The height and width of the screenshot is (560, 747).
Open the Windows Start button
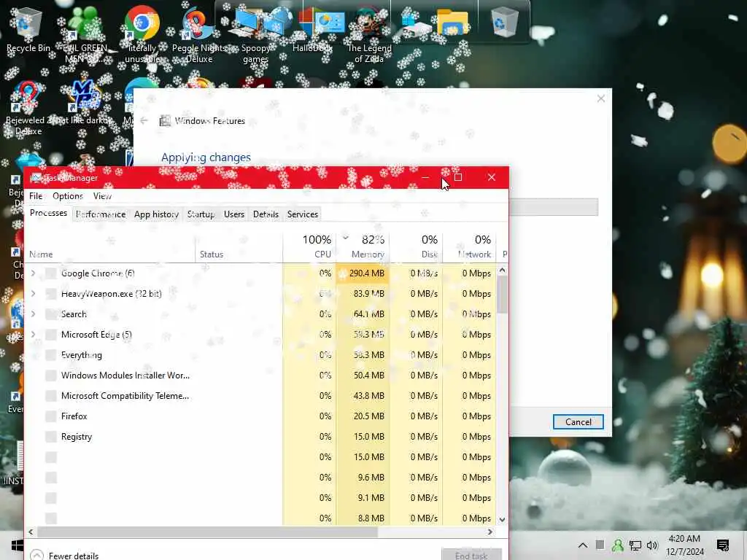pyautogui.click(x=18, y=545)
